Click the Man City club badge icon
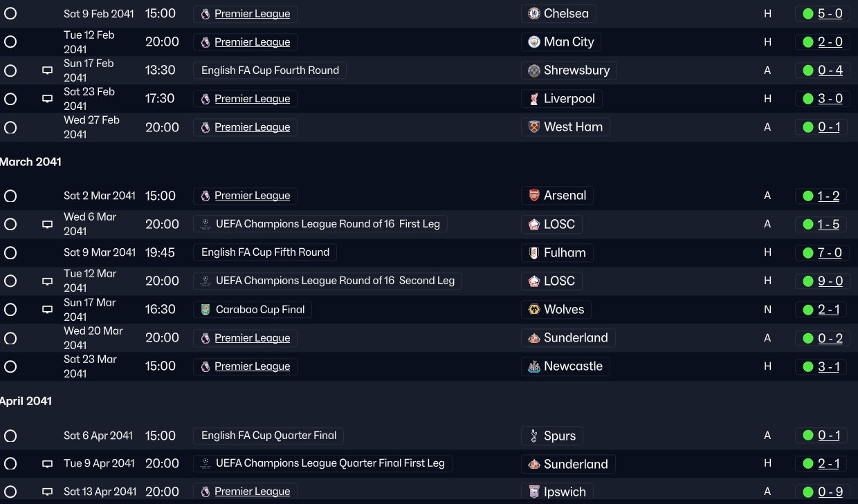 [533, 42]
